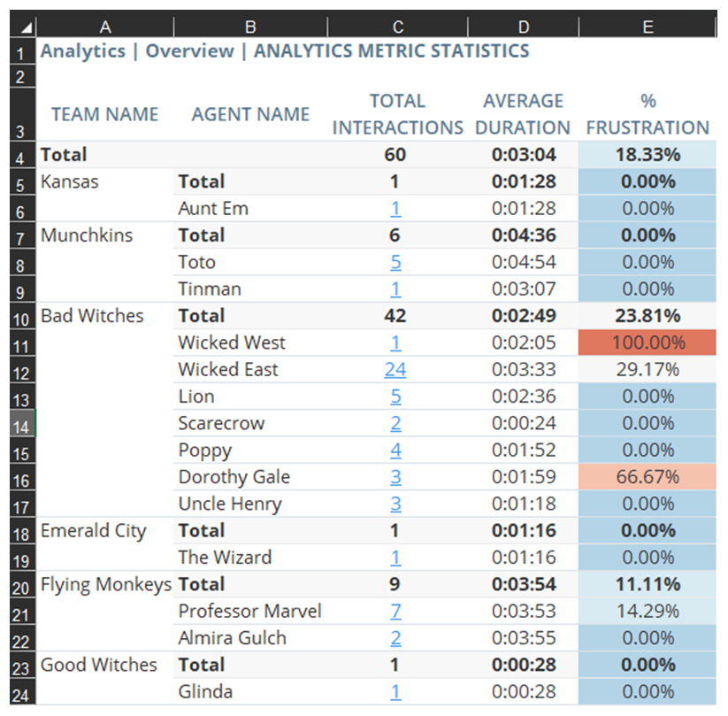
Task: Select the grand total 60 interactions cell
Action: 398,155
